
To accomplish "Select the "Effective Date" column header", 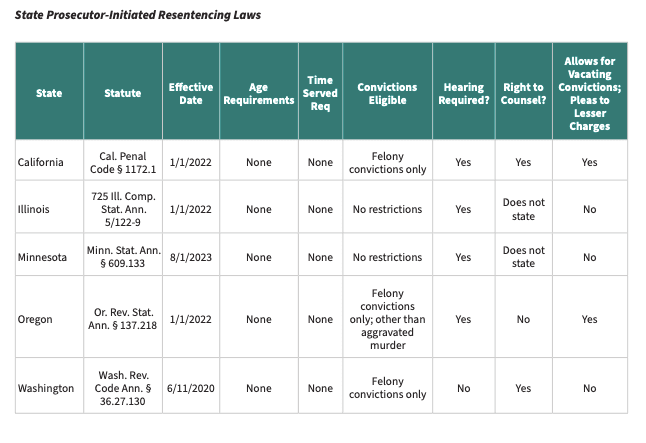I will coord(190,94).
